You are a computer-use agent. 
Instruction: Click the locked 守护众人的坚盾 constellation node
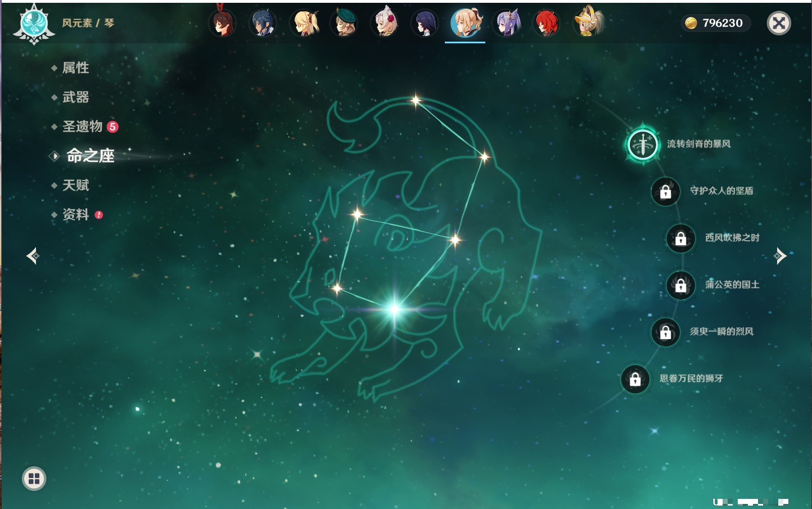(x=666, y=191)
